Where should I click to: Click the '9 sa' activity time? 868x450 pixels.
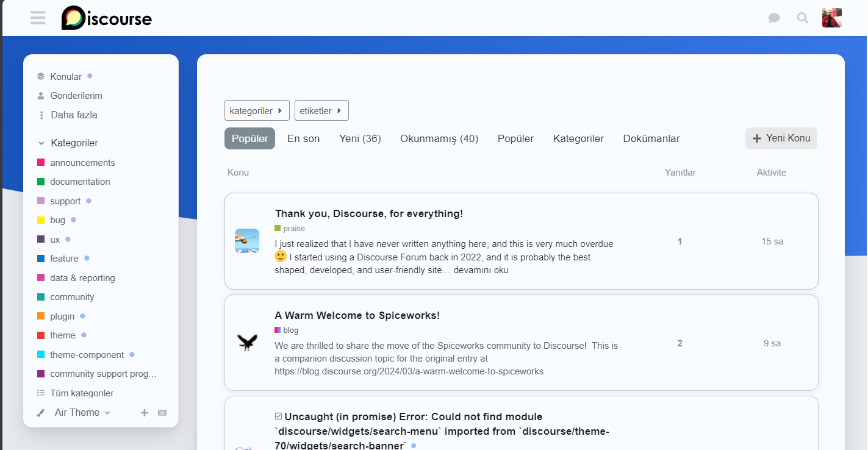pos(772,343)
